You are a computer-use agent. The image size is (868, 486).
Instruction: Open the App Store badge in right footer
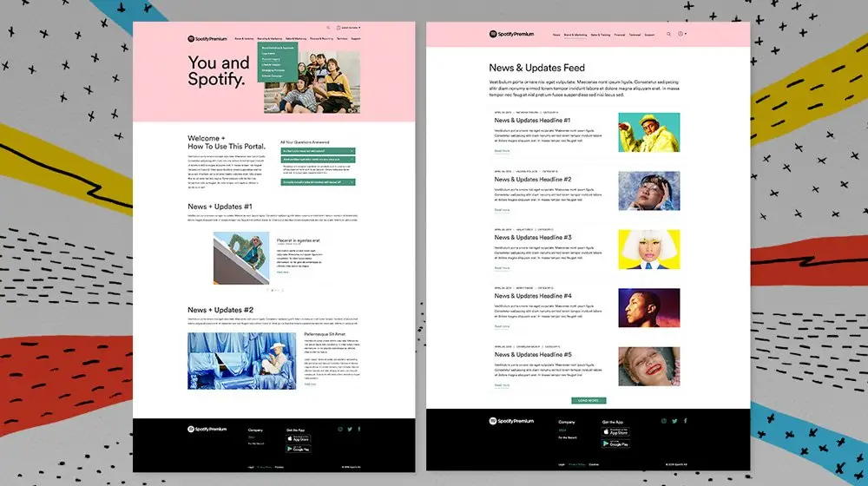[x=618, y=431]
